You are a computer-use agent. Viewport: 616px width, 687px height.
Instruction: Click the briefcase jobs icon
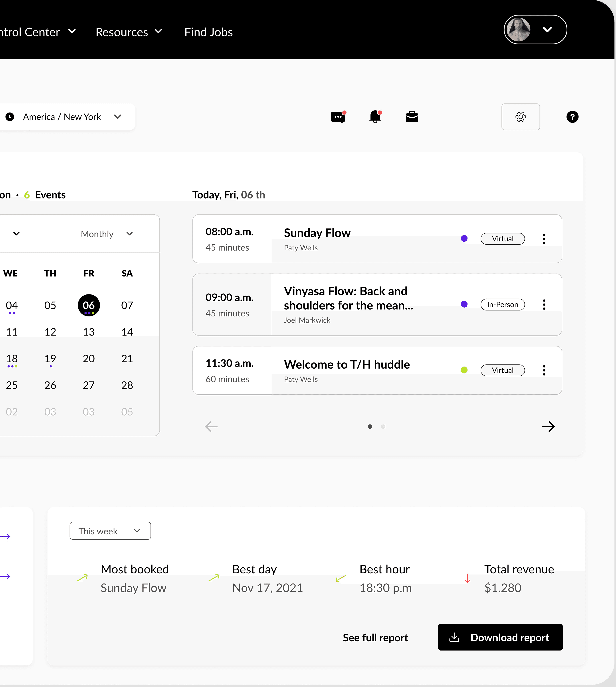pyautogui.click(x=412, y=117)
